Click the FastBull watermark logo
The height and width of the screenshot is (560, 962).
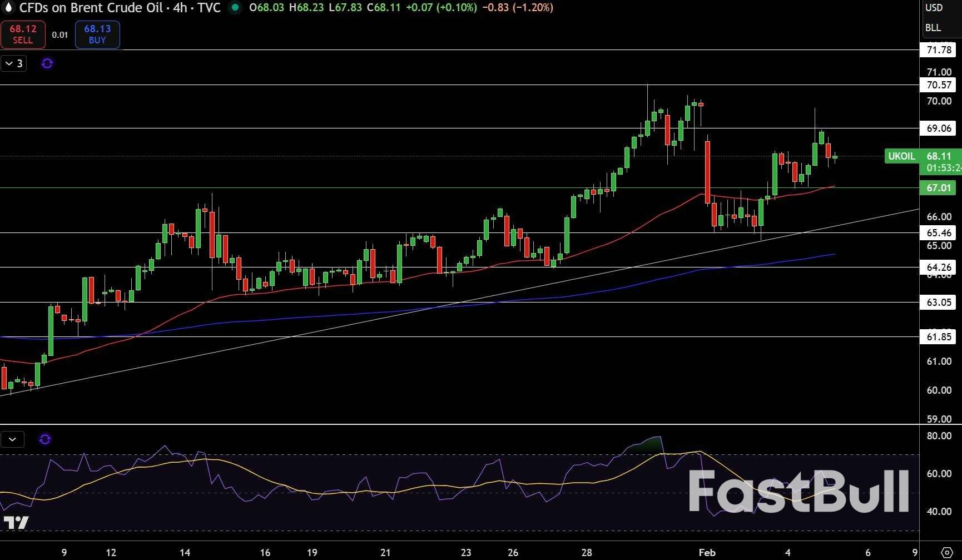point(799,492)
